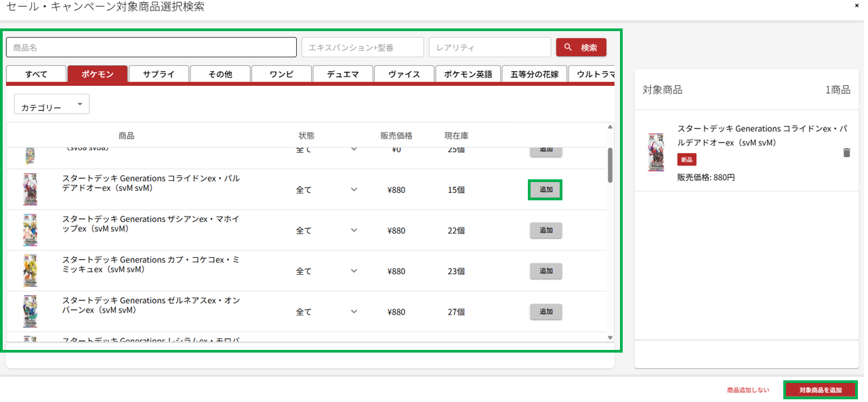Click the 商品名 search input field
868x402 pixels.
tap(151, 47)
